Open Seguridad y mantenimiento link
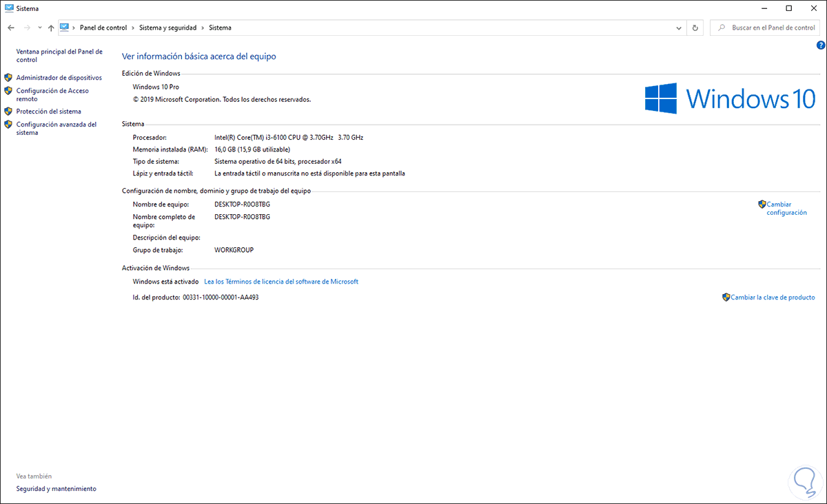The image size is (827, 504). coord(57,489)
